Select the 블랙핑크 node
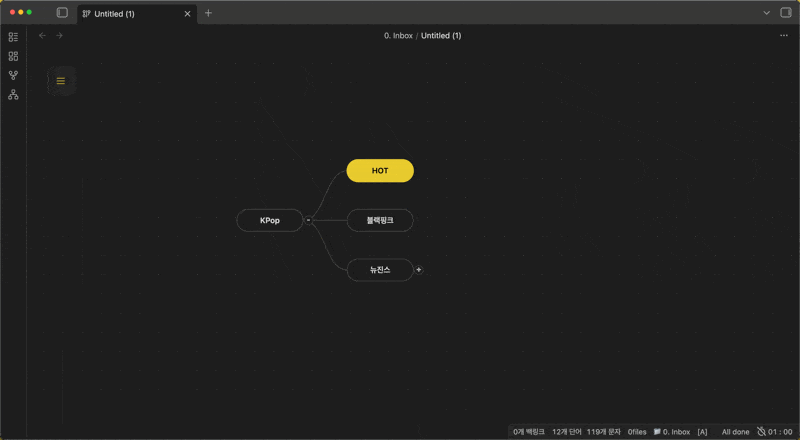The width and height of the screenshot is (800, 440). click(380, 221)
